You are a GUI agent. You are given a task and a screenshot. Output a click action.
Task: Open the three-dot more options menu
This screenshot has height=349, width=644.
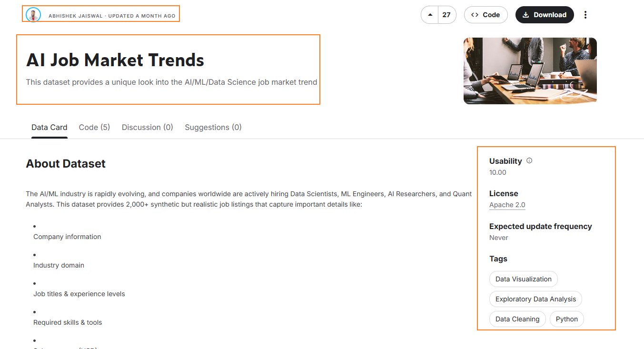tap(585, 15)
